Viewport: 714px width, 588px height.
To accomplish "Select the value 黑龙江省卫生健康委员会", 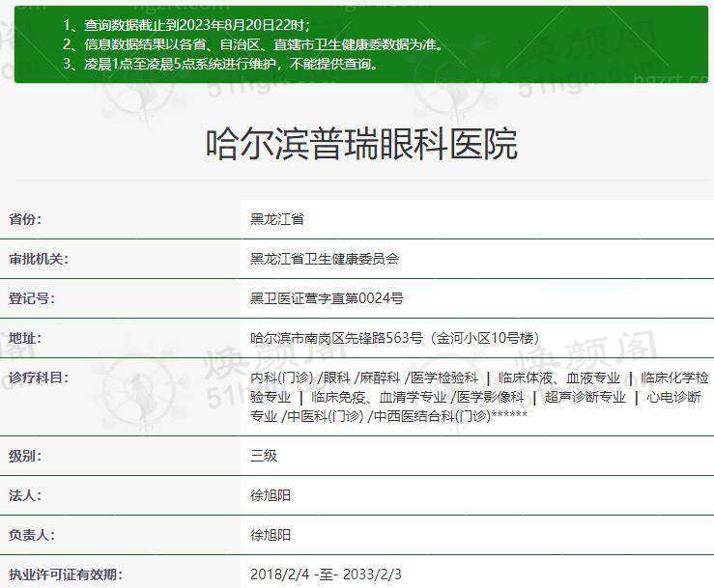I will 325,259.
